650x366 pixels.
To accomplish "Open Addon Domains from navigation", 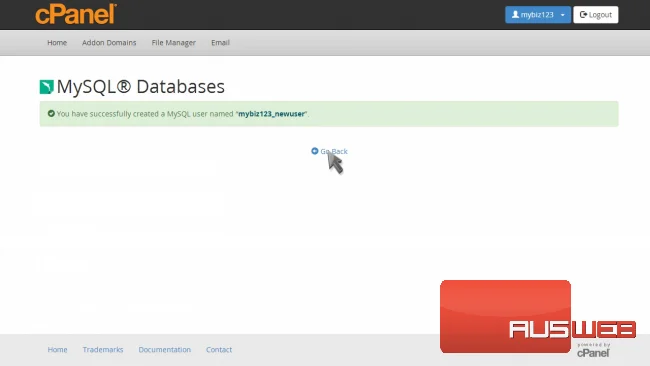I will click(109, 43).
